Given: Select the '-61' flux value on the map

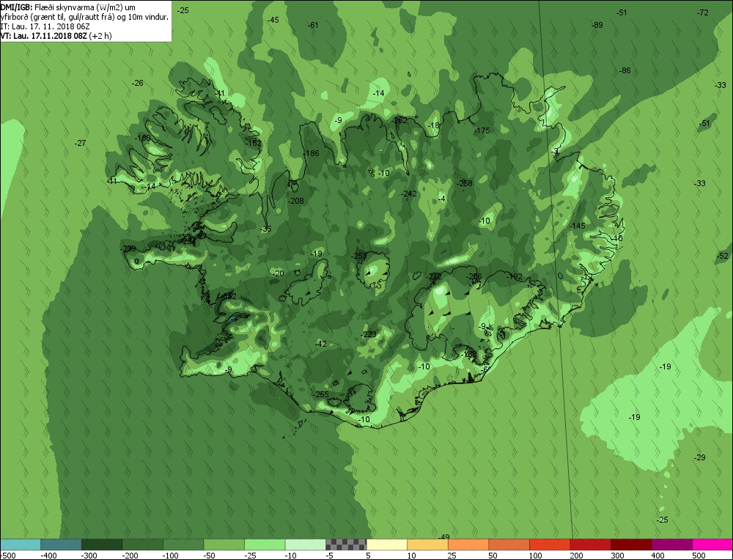Looking at the screenshot, I should coord(313,25).
